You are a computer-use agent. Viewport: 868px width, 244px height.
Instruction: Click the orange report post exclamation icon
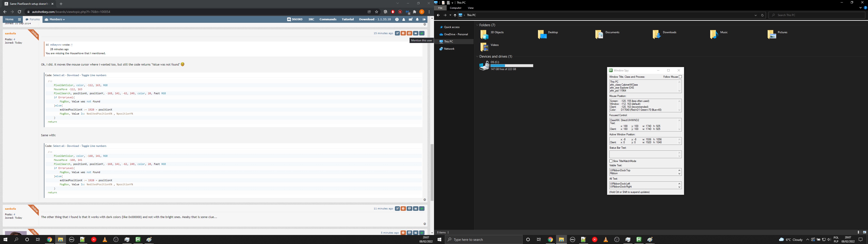pos(403,33)
